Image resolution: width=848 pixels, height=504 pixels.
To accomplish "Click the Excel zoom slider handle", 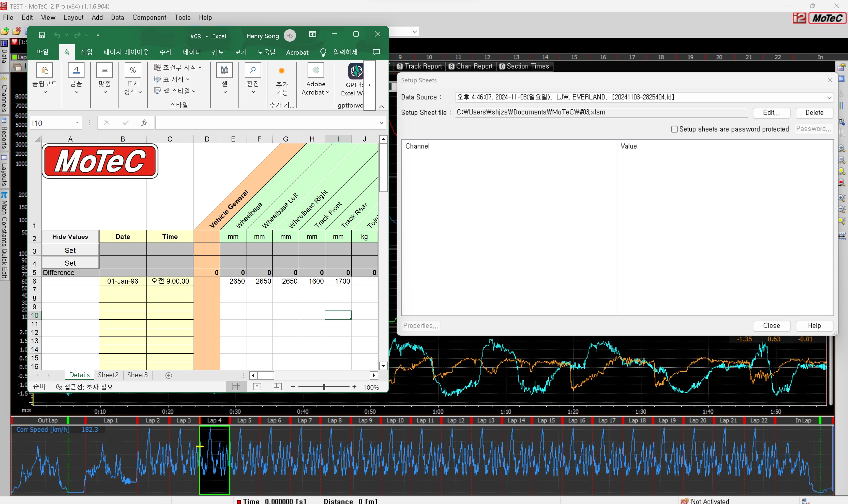I will tap(324, 387).
